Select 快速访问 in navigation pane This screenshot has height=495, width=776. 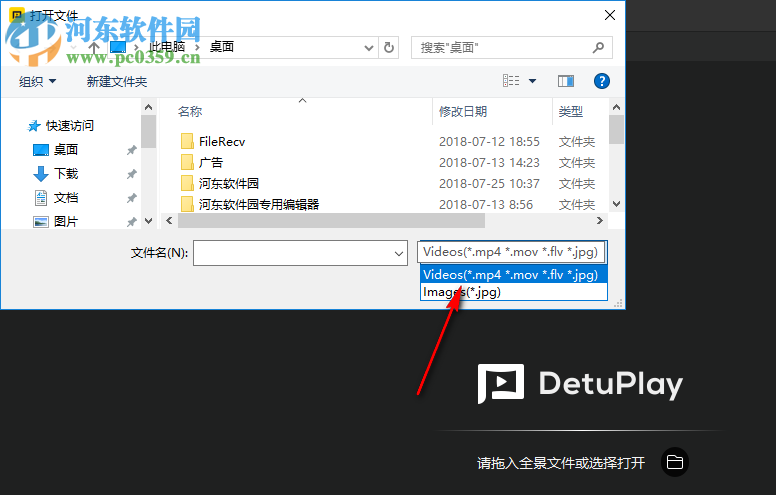pos(69,126)
